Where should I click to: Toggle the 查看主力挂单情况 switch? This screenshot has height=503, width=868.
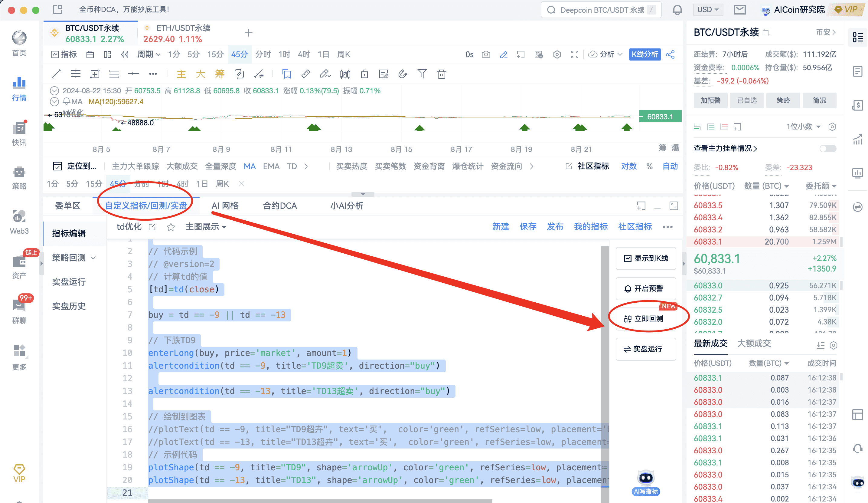pyautogui.click(x=828, y=149)
